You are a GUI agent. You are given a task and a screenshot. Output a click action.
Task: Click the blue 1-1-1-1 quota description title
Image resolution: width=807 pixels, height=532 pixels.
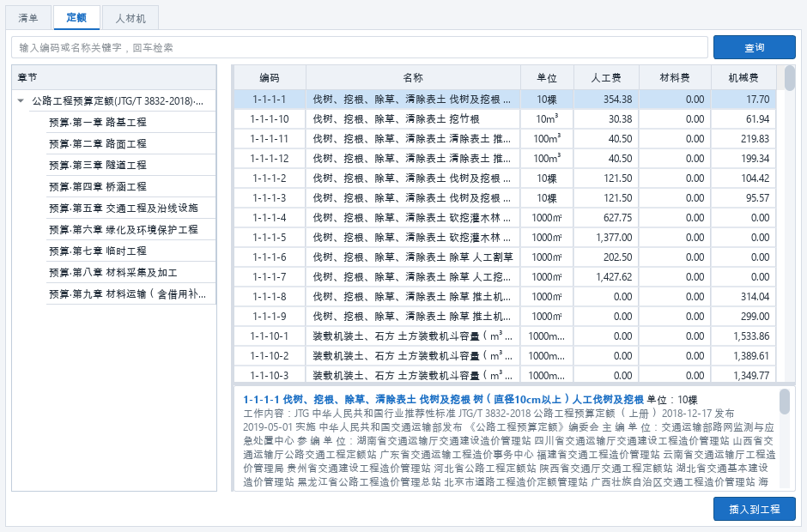point(443,399)
